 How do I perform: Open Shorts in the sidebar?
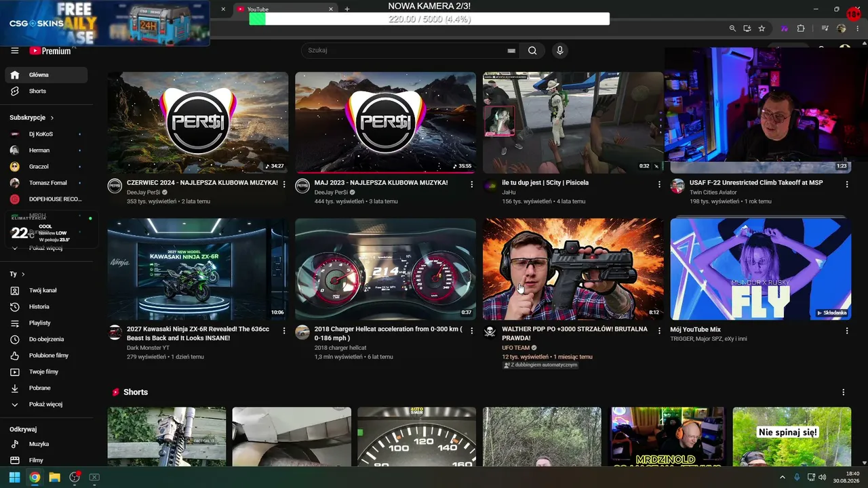(x=46, y=91)
